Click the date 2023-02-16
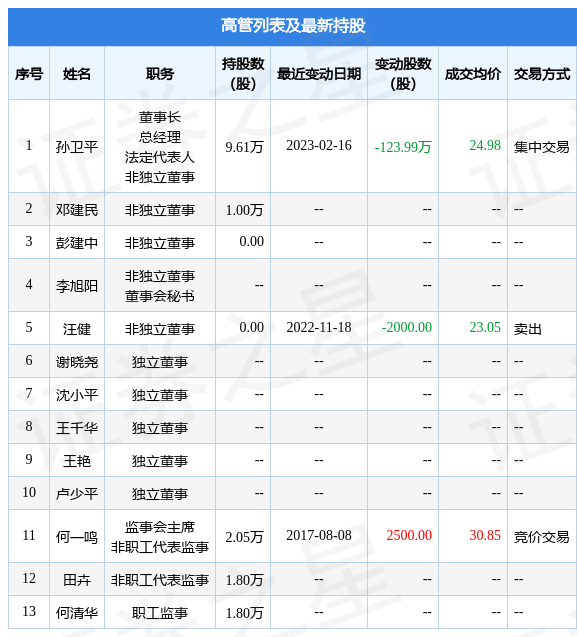The image size is (577, 637). pos(319,145)
